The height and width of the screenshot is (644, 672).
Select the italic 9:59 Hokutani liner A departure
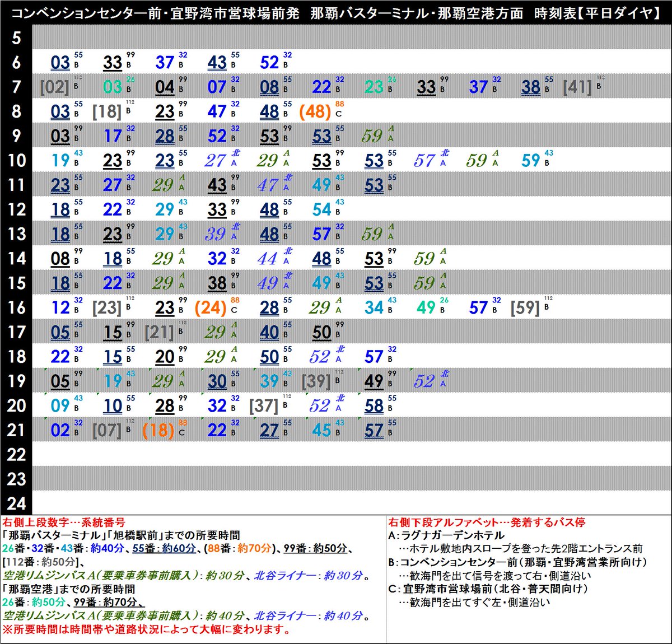pos(372,136)
